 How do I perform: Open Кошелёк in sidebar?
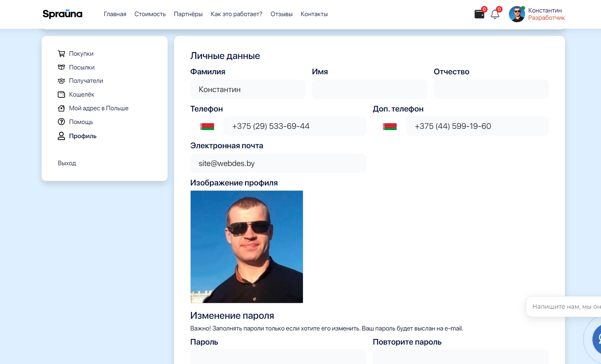(x=82, y=95)
